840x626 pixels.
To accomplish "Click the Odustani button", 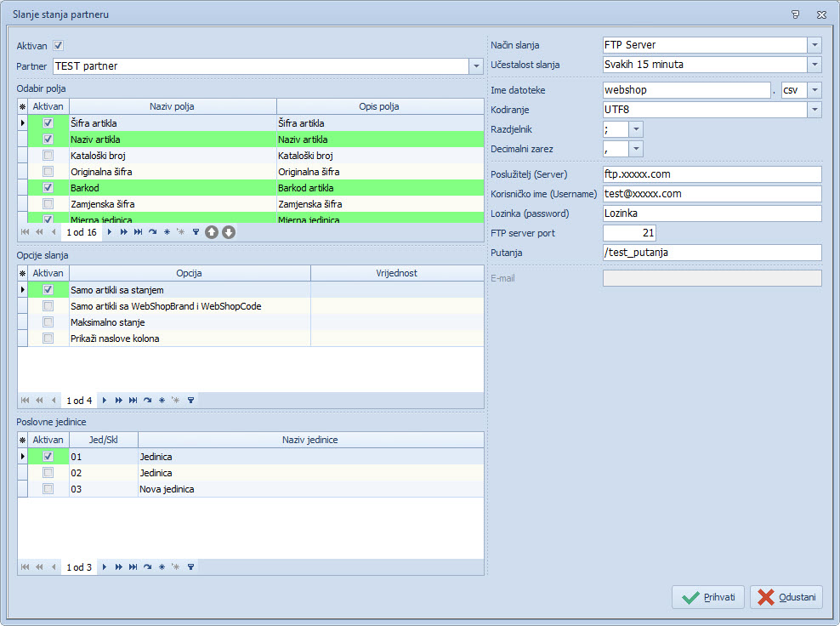I will 786,597.
